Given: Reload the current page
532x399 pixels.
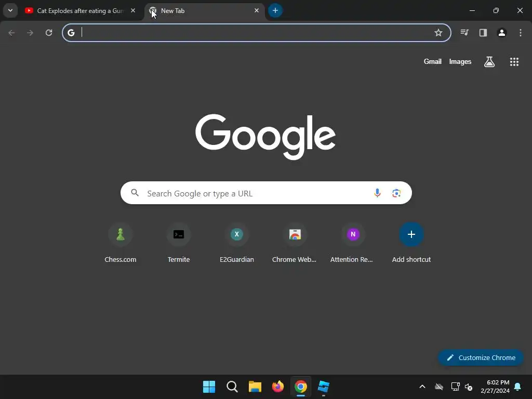Looking at the screenshot, I should click(49, 33).
